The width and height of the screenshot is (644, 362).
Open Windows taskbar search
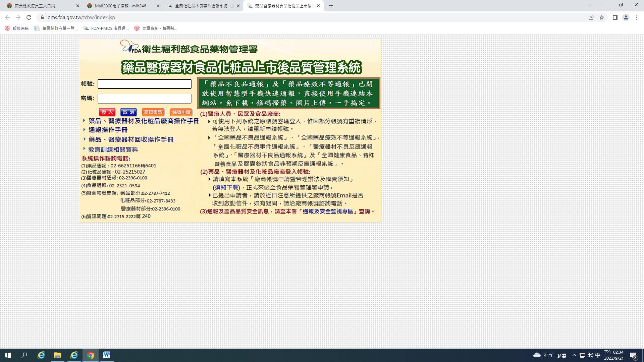(x=24, y=355)
